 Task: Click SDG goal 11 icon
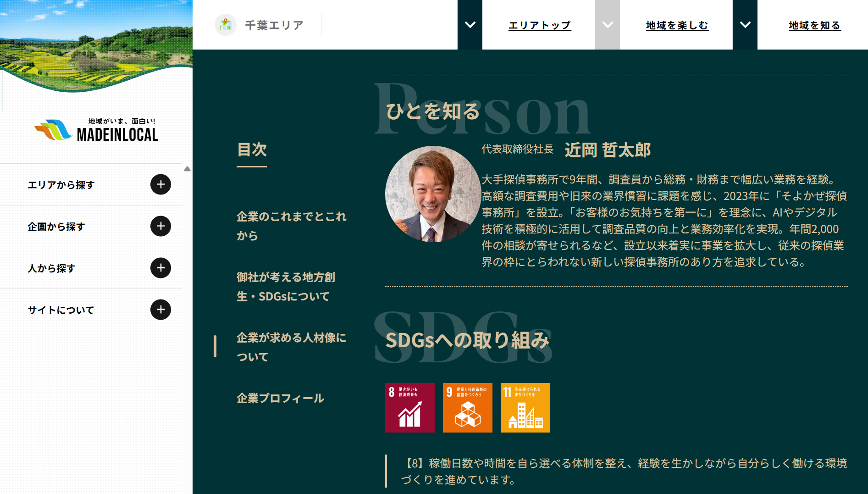click(x=525, y=408)
